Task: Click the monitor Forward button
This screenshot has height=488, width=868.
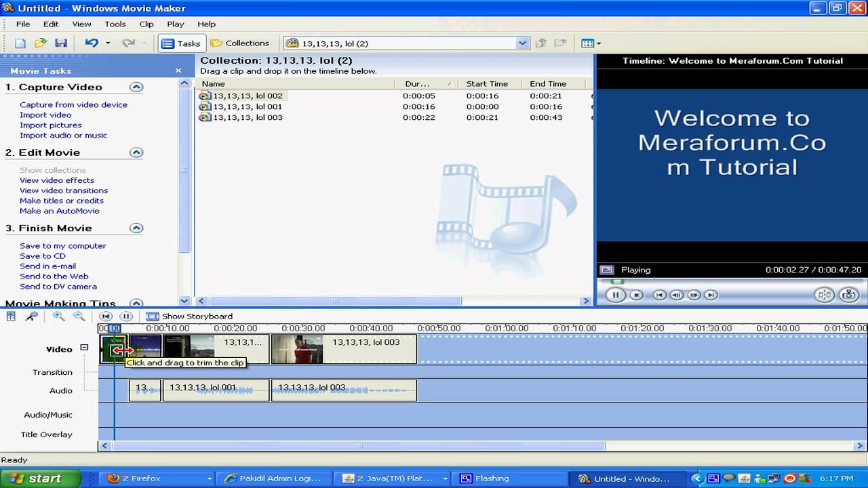Action: pyautogui.click(x=711, y=295)
